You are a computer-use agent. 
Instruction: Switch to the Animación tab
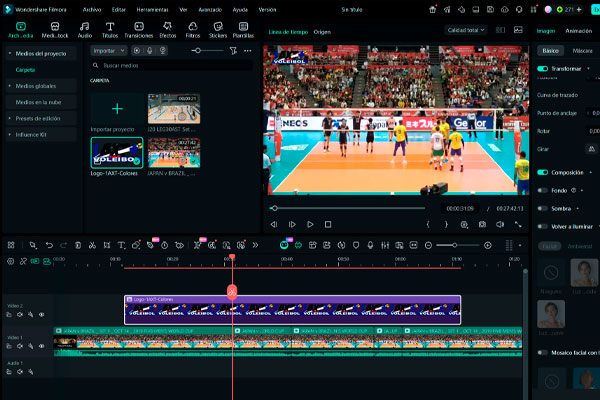click(x=578, y=30)
